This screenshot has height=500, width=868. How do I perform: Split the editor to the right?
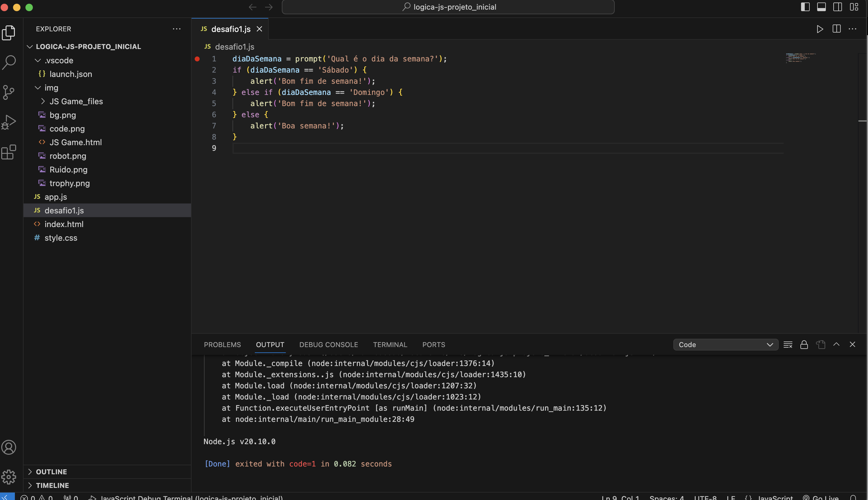836,29
